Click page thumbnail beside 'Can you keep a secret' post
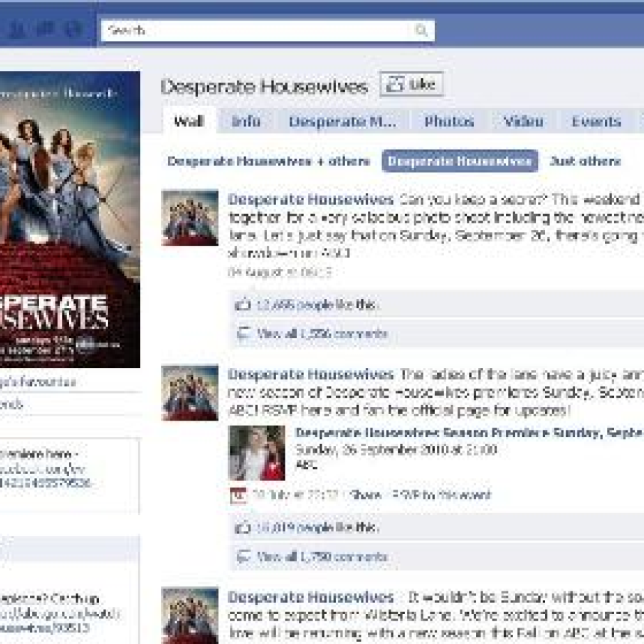 [190, 218]
